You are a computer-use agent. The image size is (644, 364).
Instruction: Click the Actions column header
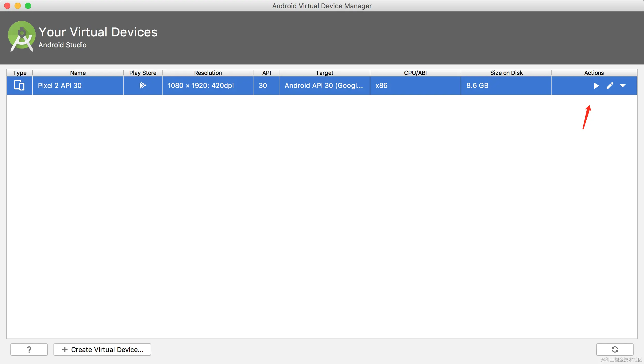point(594,73)
